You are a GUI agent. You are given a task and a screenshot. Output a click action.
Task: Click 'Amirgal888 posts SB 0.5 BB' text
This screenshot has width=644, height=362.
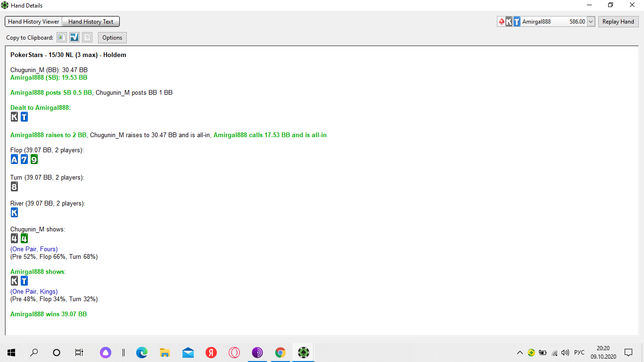51,92
